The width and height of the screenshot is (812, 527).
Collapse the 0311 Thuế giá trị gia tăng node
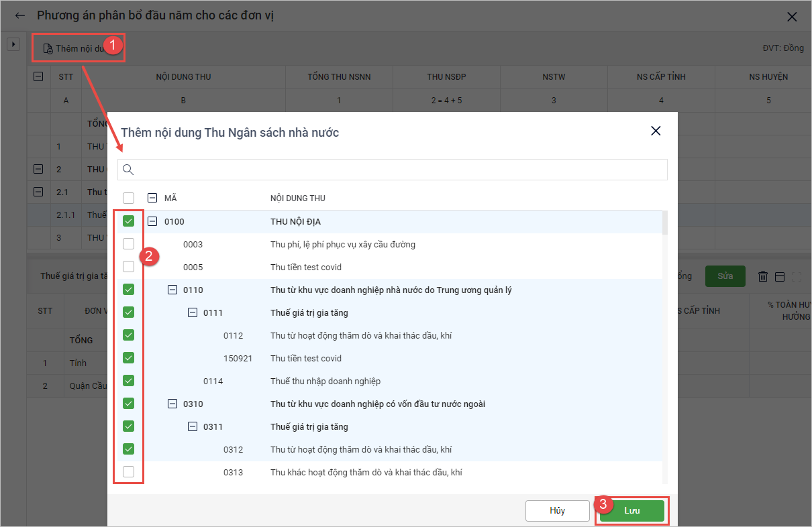[193, 426]
